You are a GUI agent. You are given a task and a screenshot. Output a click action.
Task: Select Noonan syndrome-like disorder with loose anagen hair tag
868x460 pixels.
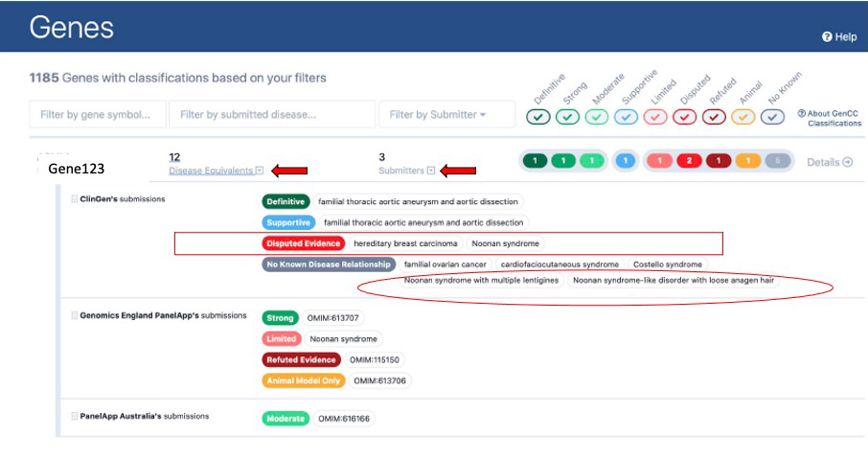tap(674, 280)
